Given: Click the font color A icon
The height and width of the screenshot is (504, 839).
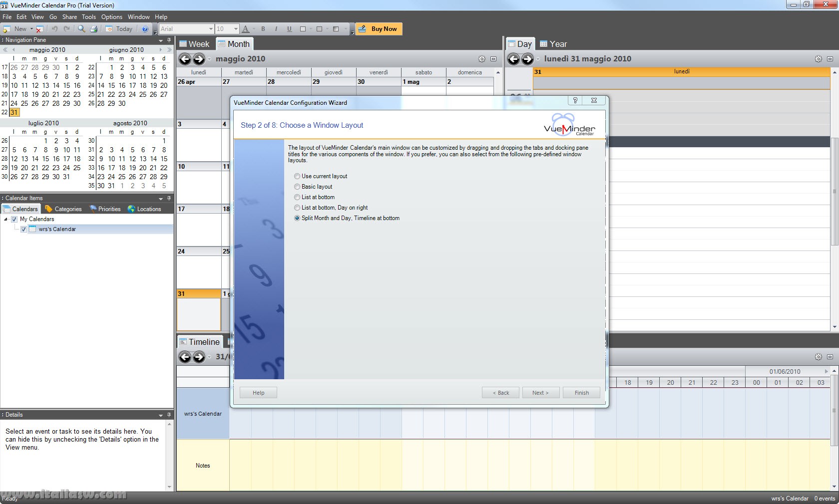Looking at the screenshot, I should (246, 29).
